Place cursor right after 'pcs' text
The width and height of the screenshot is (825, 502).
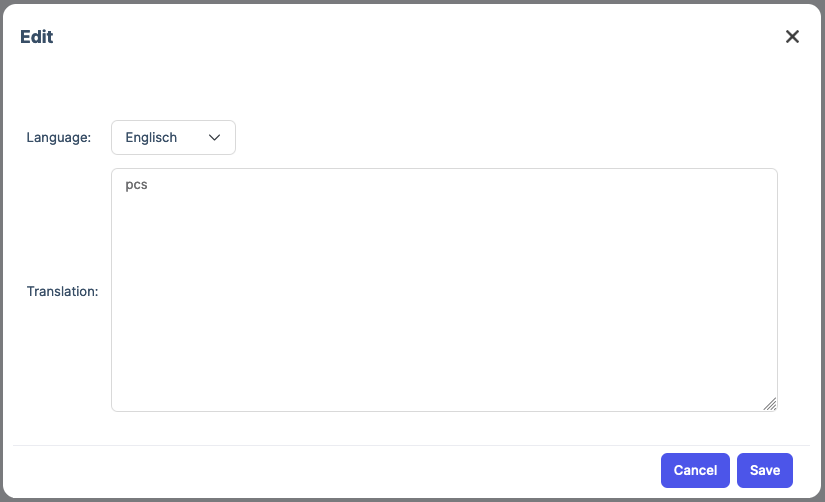(149, 185)
